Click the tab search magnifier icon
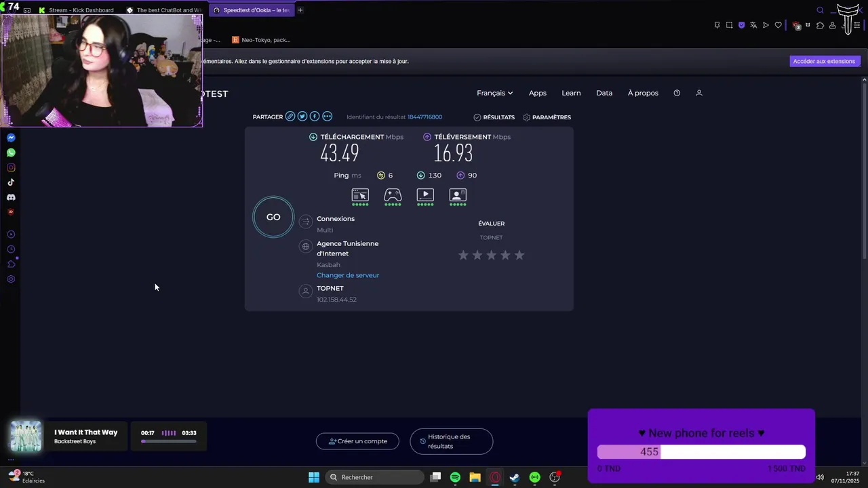 (x=820, y=10)
